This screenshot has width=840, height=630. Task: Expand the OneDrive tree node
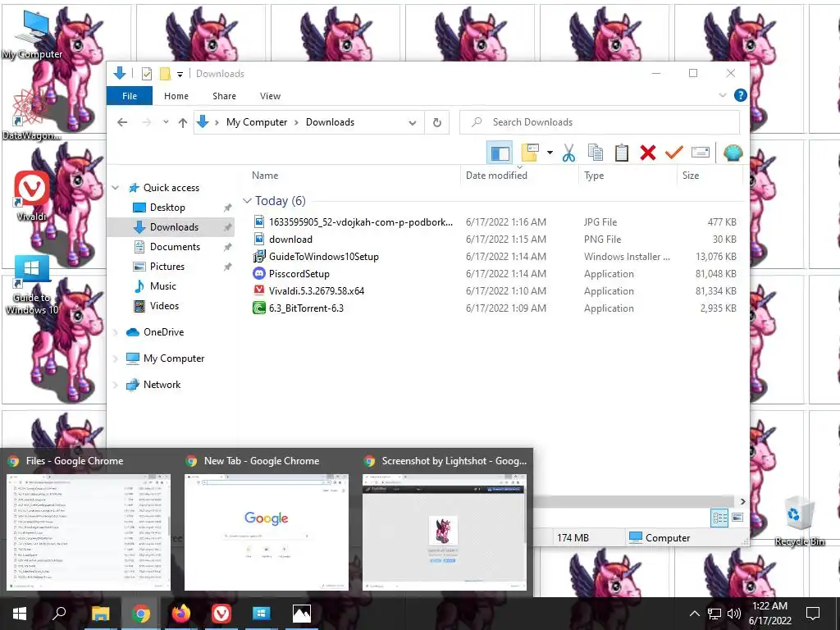tap(115, 333)
